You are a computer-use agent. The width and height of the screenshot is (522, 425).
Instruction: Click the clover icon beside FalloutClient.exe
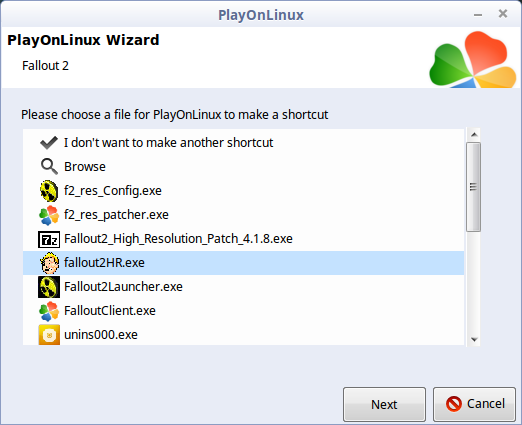[x=49, y=311]
